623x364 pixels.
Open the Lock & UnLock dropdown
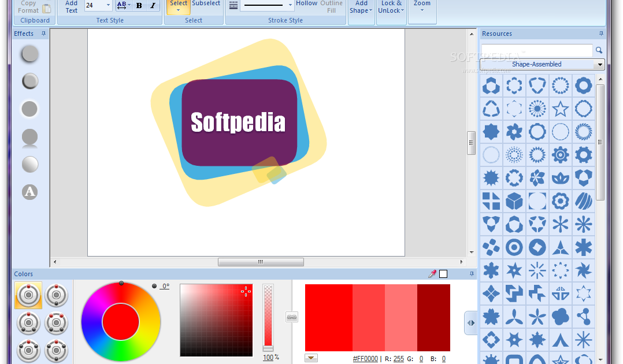(391, 7)
